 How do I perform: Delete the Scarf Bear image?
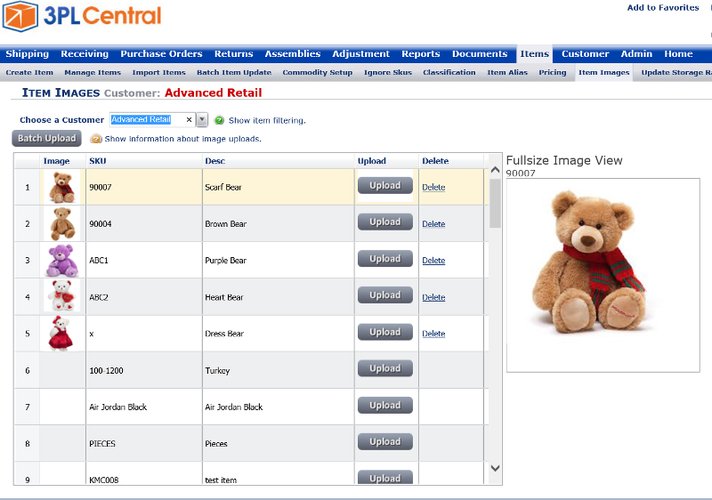point(434,187)
